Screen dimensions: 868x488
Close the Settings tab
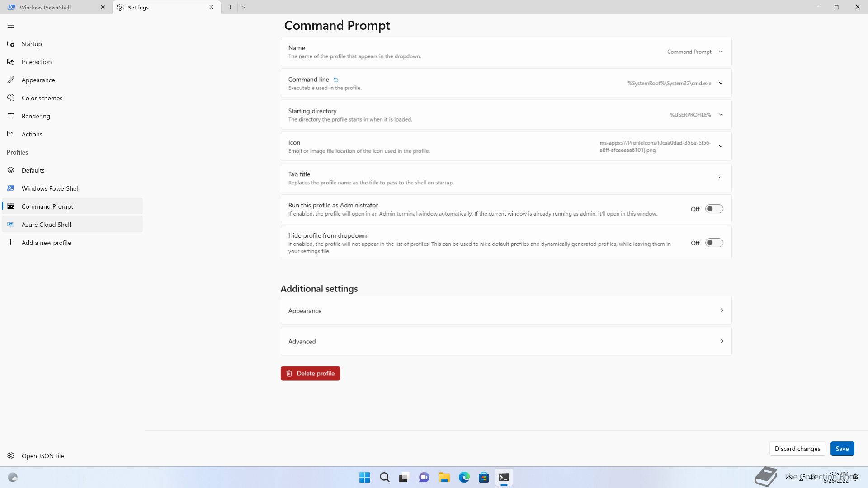tap(211, 7)
